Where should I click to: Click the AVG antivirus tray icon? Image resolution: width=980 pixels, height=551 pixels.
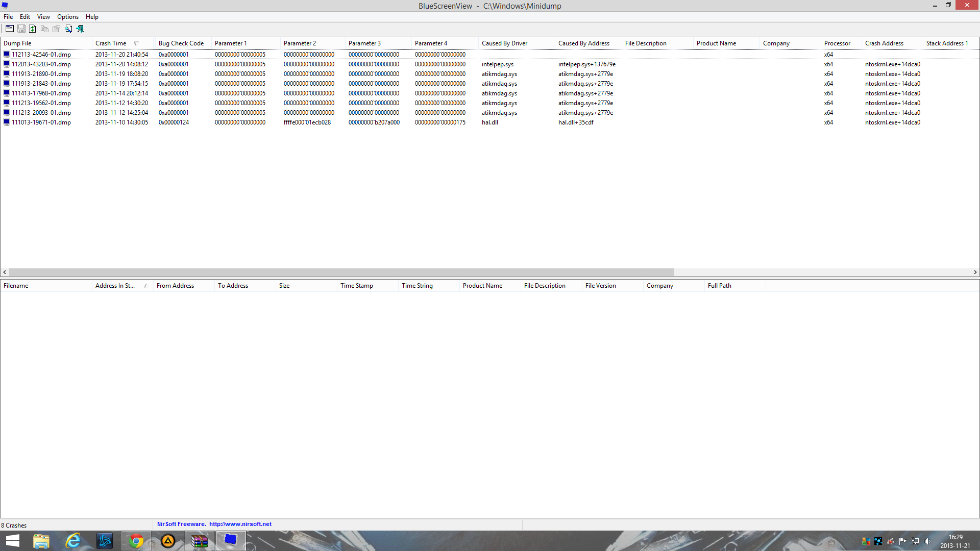[866, 541]
